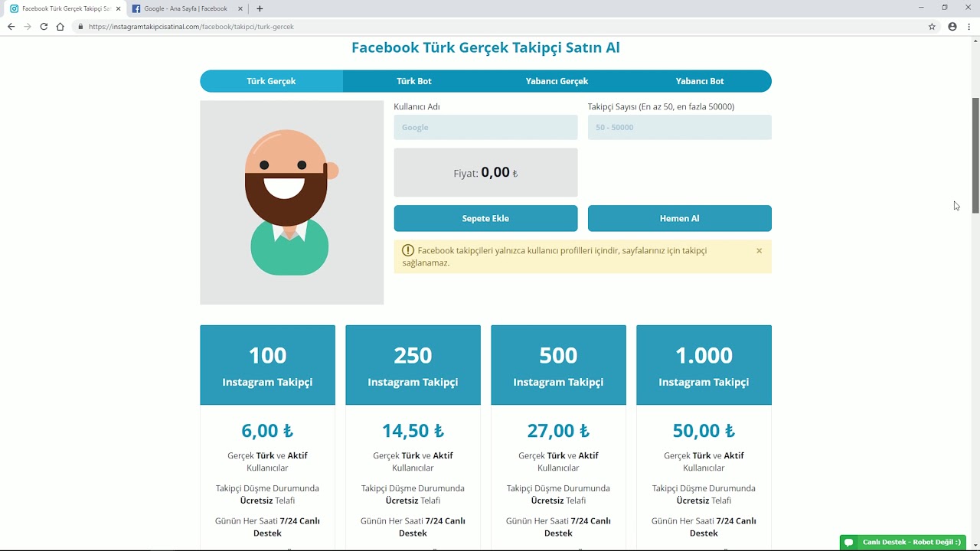Image resolution: width=980 pixels, height=551 pixels.
Task: Open the Chrome three-dot menu
Action: click(969, 26)
